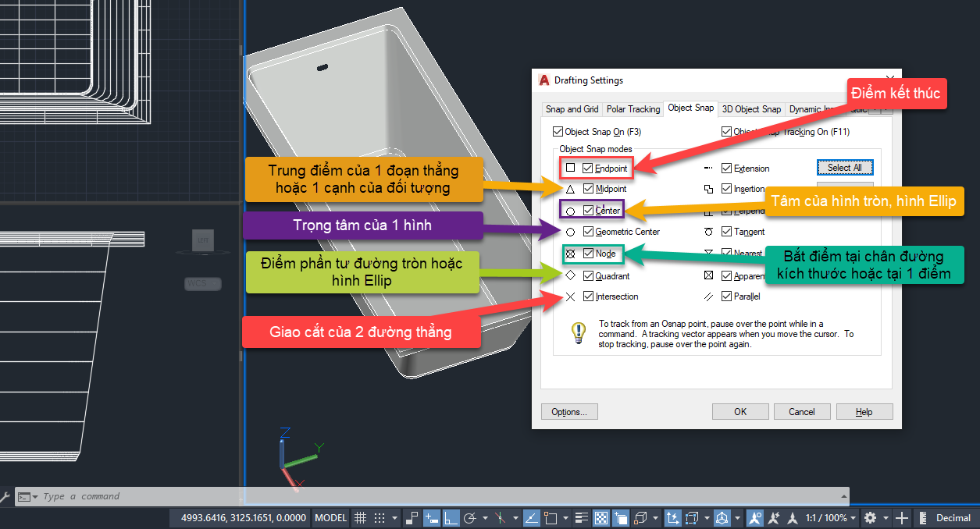Click the Help button in dialog
Viewport: 980px width, 529px height.
(x=864, y=412)
